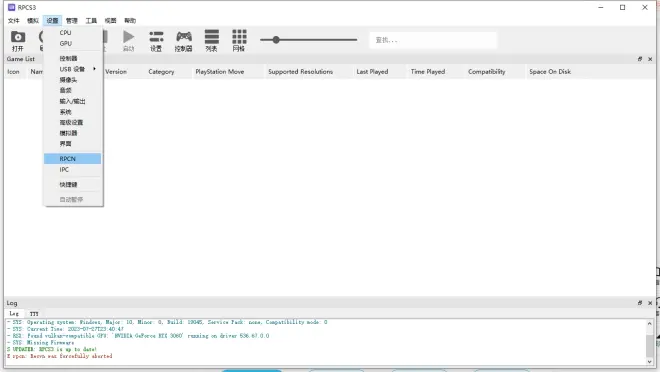Sort by Last Played column header

pyautogui.click(x=373, y=72)
